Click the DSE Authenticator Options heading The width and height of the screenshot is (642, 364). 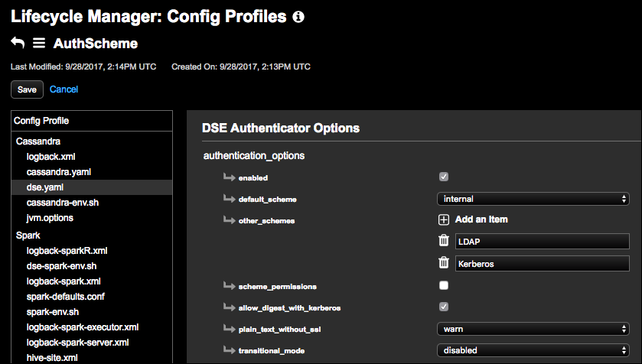tap(281, 128)
